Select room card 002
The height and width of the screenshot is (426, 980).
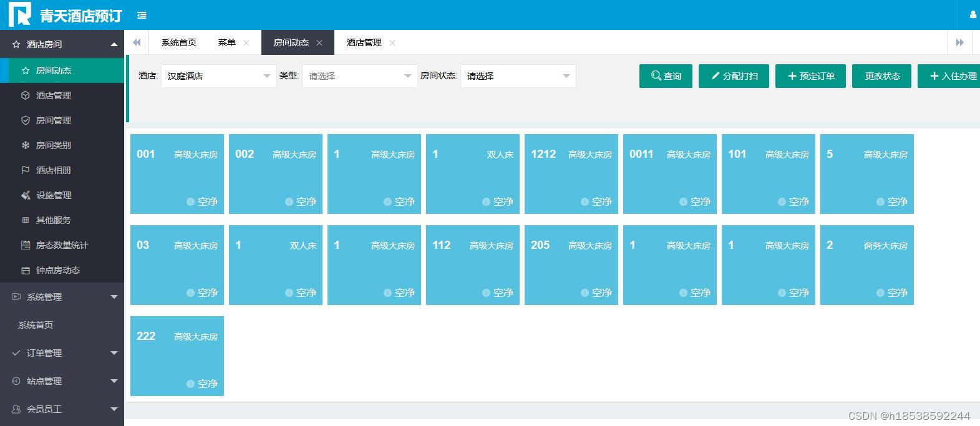click(276, 174)
